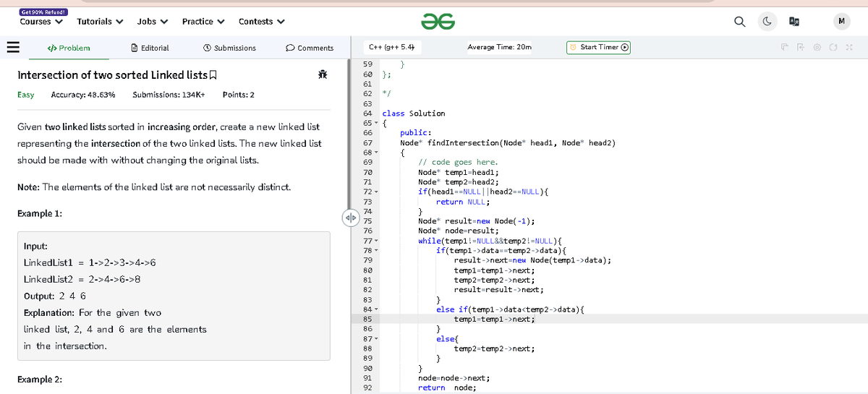Switch to the Submissions tab

click(x=230, y=48)
